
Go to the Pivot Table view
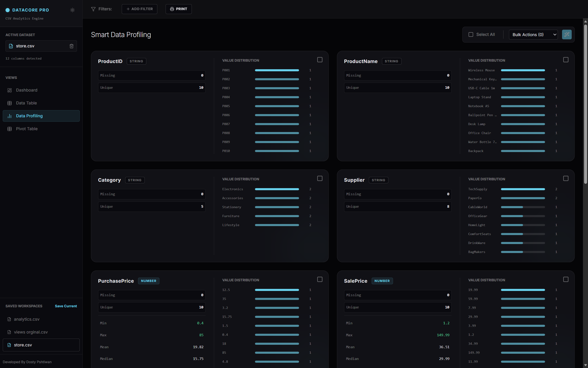coord(41,129)
